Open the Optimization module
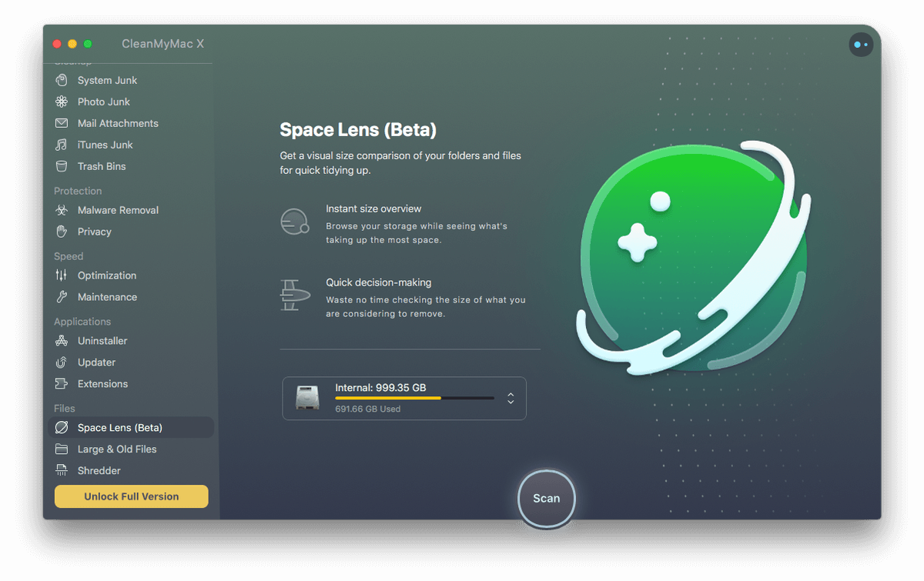This screenshot has height=581, width=924. pyautogui.click(x=131, y=275)
